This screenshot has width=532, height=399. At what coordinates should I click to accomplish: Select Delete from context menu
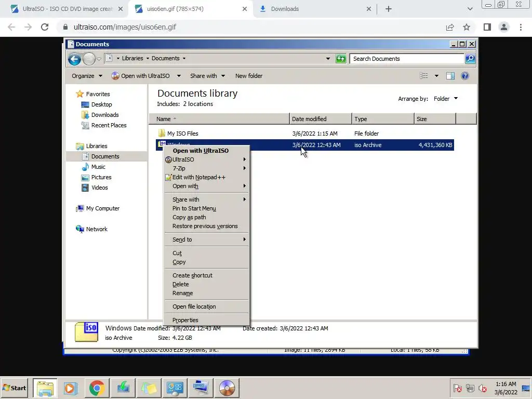click(207, 284)
